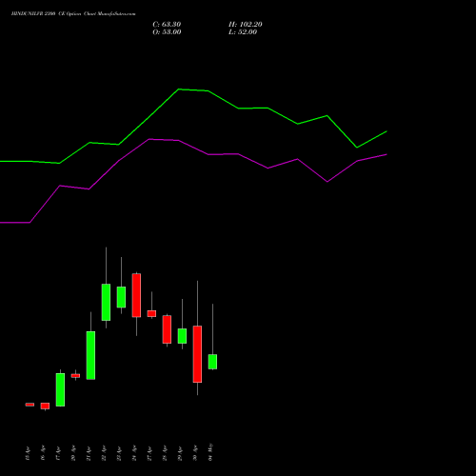476x476 pixels.
Task: Select the 30 Apr date label
Action: (x=195, y=454)
